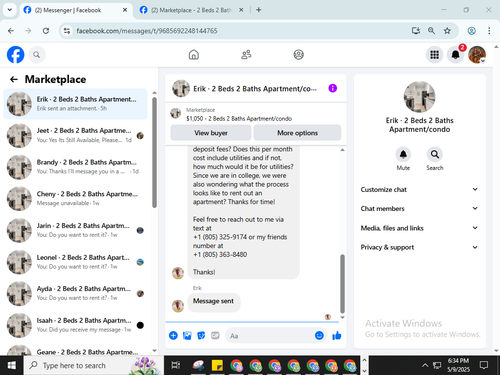Open the Isaah conversation in the list
500x375 pixels.
point(75,325)
